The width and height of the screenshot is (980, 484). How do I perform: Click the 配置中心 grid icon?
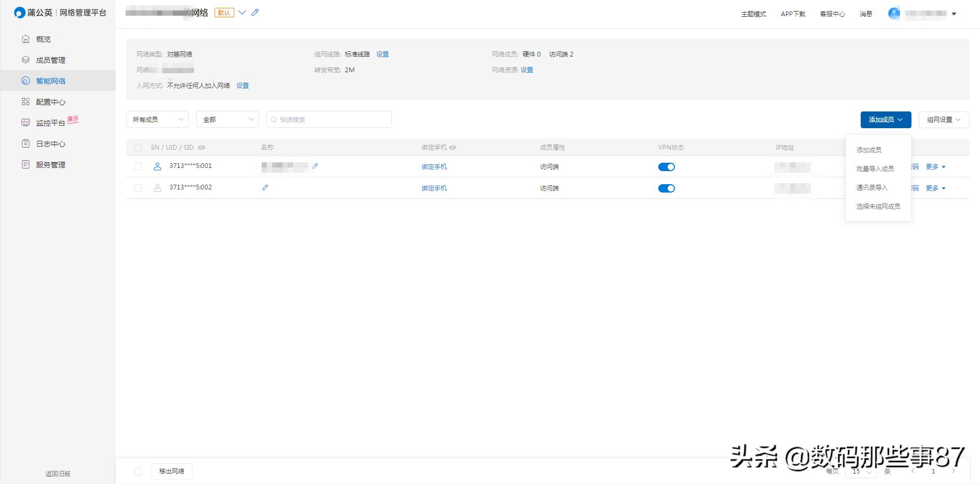pos(26,102)
